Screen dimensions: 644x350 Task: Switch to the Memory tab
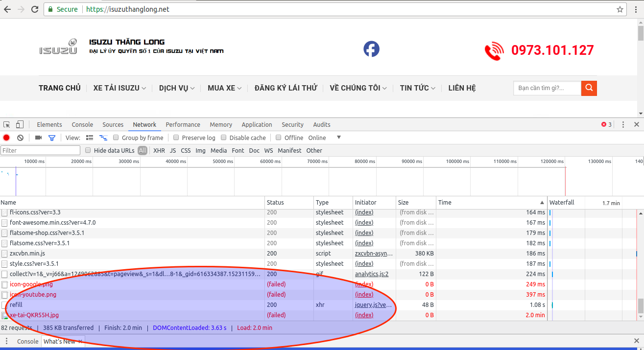click(x=221, y=124)
